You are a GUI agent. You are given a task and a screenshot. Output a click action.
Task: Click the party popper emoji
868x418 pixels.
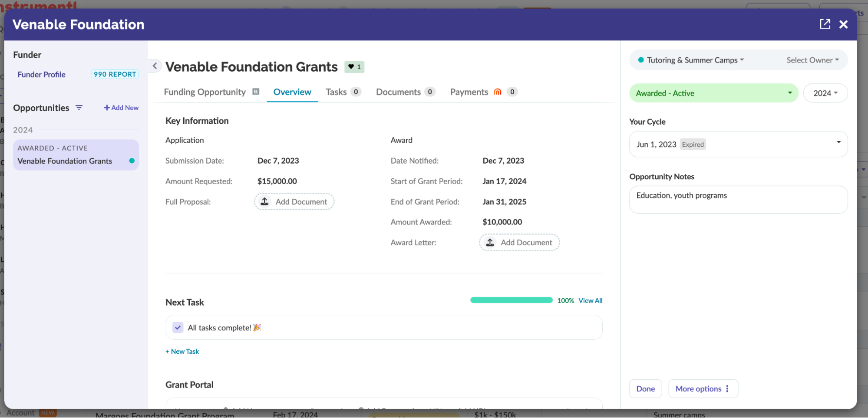[x=257, y=327]
